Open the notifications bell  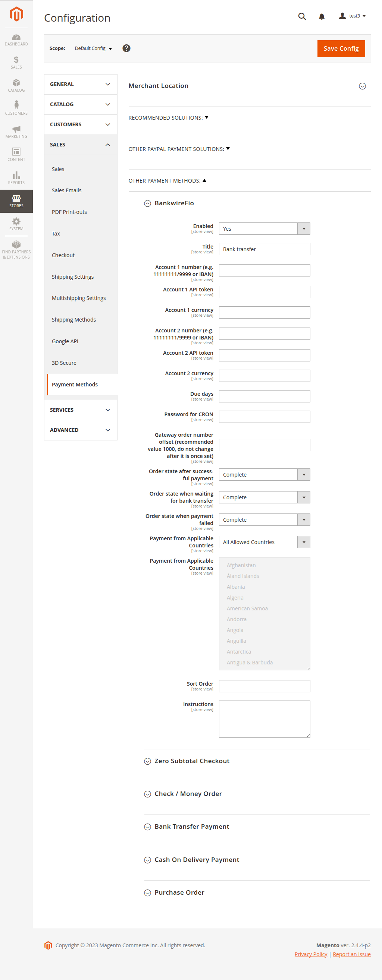[322, 16]
